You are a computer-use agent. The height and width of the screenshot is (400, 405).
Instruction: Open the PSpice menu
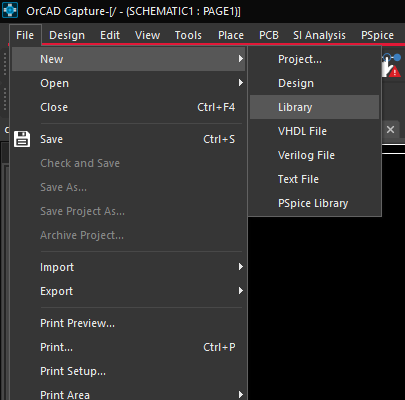pos(377,35)
